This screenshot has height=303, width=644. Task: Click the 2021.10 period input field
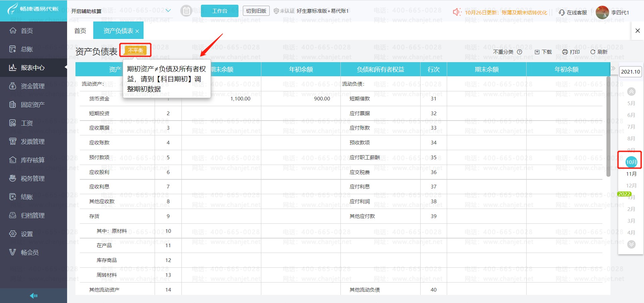(630, 72)
